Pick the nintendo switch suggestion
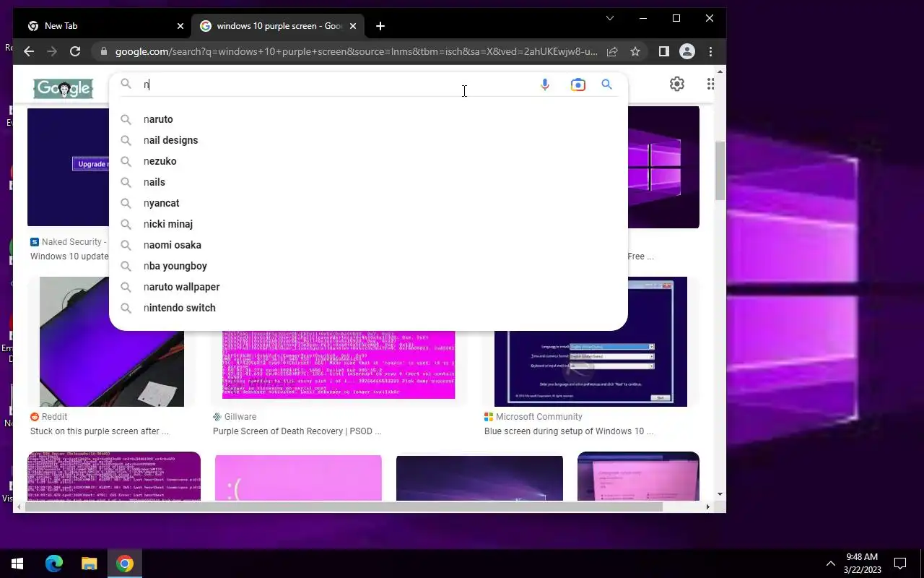Screen dimensions: 924x578 pyautogui.click(x=368, y=308)
